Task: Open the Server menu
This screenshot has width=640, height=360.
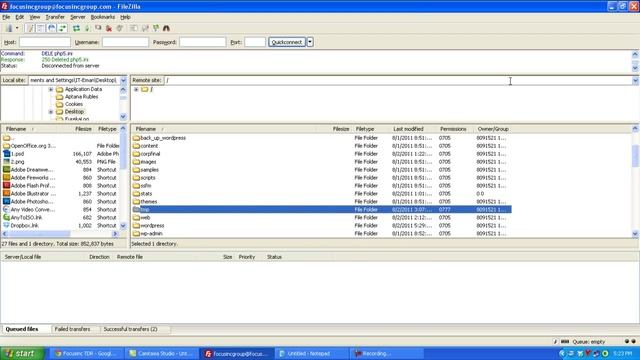Action: click(78, 17)
